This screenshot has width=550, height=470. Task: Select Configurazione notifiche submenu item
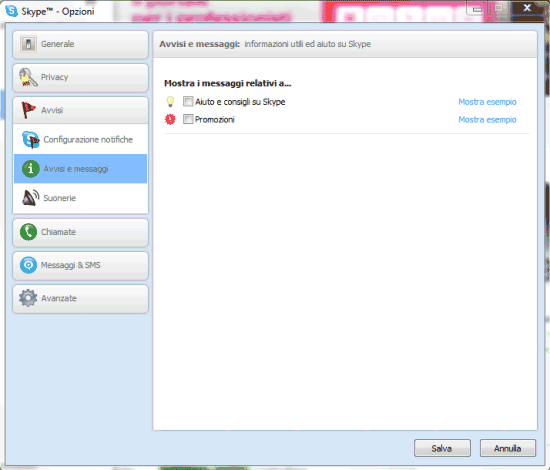[x=80, y=140]
